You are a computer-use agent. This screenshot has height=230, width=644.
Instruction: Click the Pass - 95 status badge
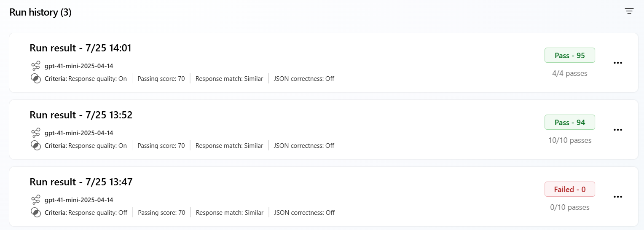pyautogui.click(x=569, y=55)
